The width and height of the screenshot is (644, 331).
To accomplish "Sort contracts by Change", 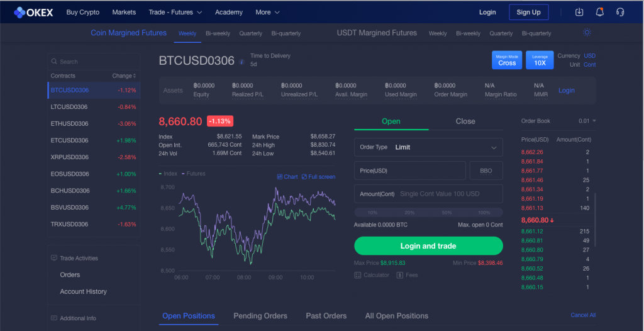I will pos(124,76).
